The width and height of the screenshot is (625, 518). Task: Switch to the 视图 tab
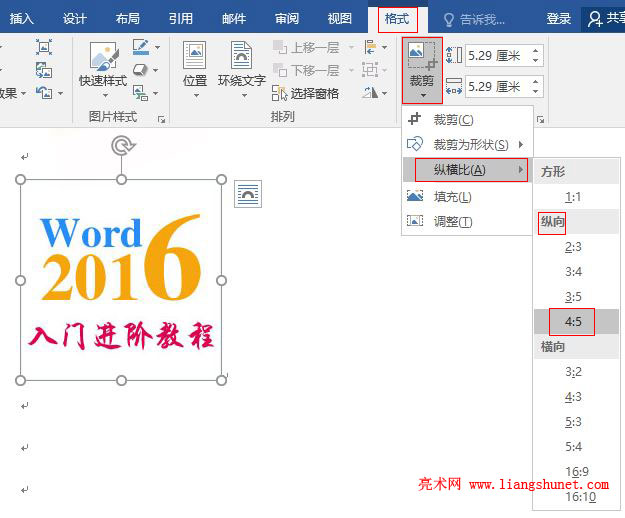[x=340, y=18]
